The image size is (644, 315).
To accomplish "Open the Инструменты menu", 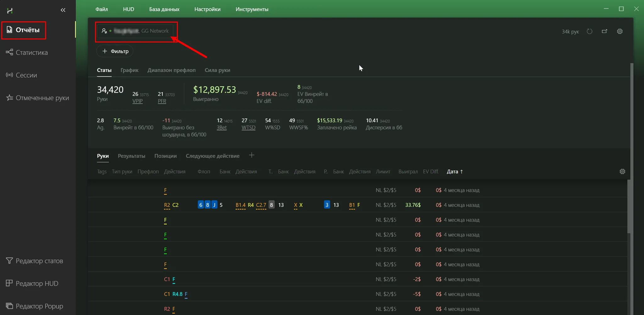I will click(x=252, y=9).
